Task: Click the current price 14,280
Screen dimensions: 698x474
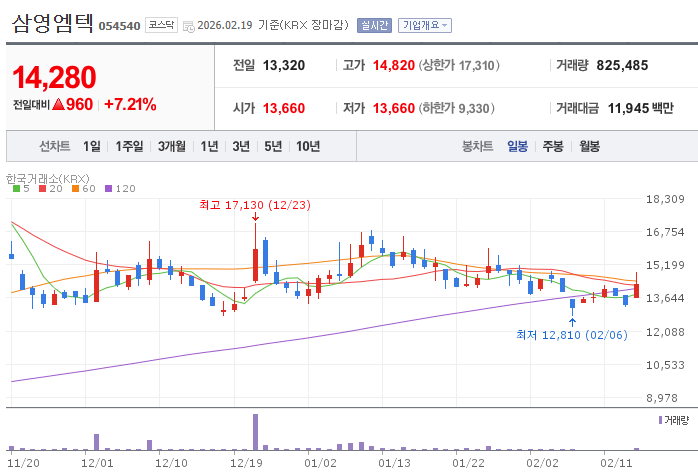Action: click(54, 77)
